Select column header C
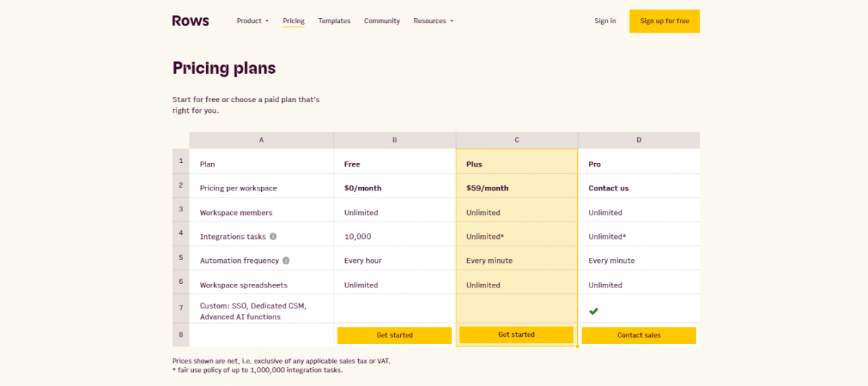Viewport: 868px width, 386px height. [x=516, y=140]
